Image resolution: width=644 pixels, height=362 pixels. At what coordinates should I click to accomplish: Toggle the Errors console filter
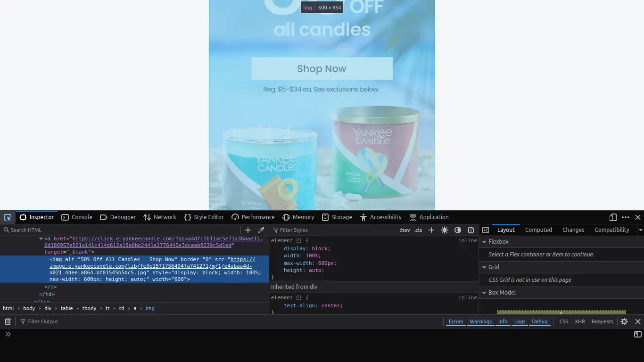pyautogui.click(x=456, y=321)
